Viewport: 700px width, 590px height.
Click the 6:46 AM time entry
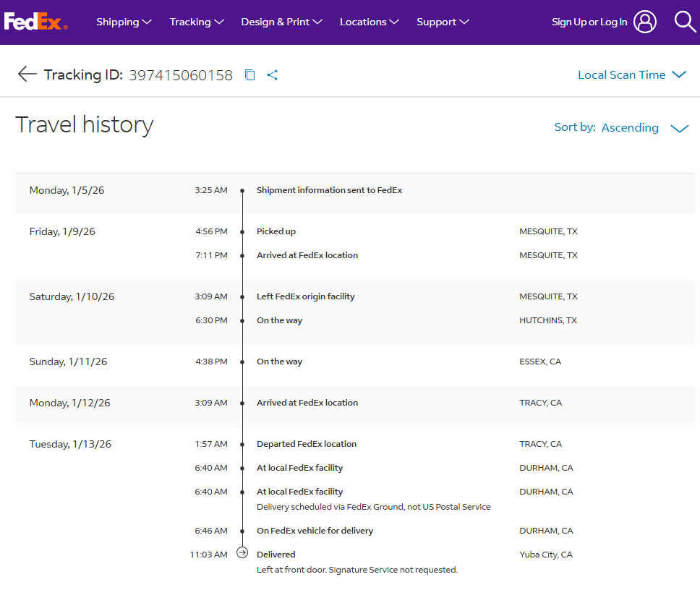[211, 531]
